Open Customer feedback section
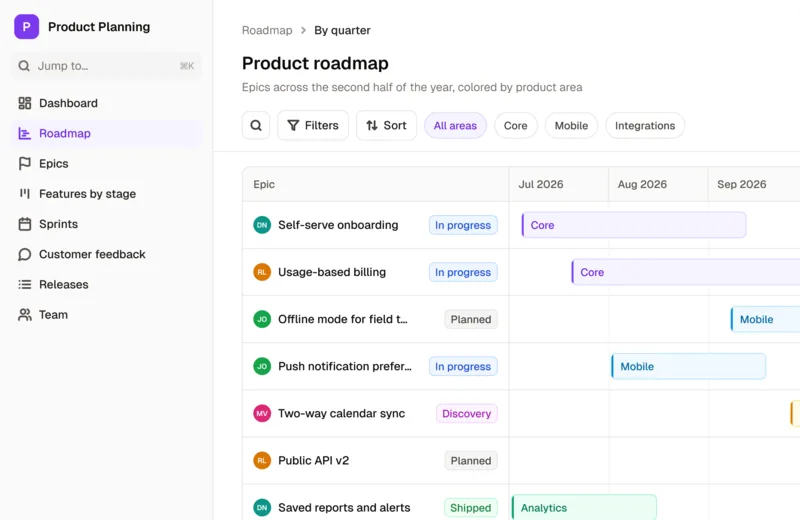This screenshot has height=520, width=800. [106, 254]
